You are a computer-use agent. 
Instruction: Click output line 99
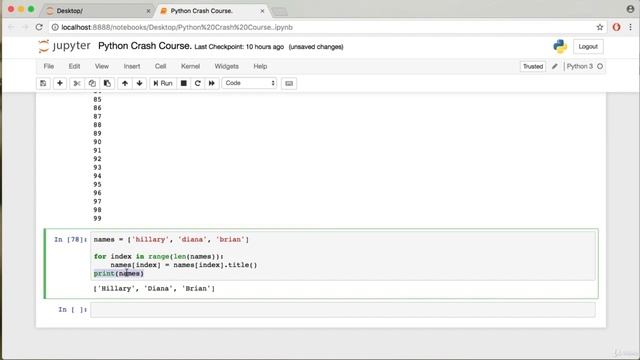click(97, 218)
